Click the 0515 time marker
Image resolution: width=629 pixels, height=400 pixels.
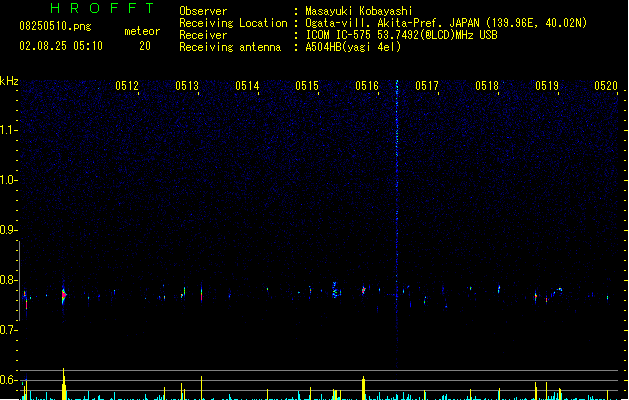[307, 86]
